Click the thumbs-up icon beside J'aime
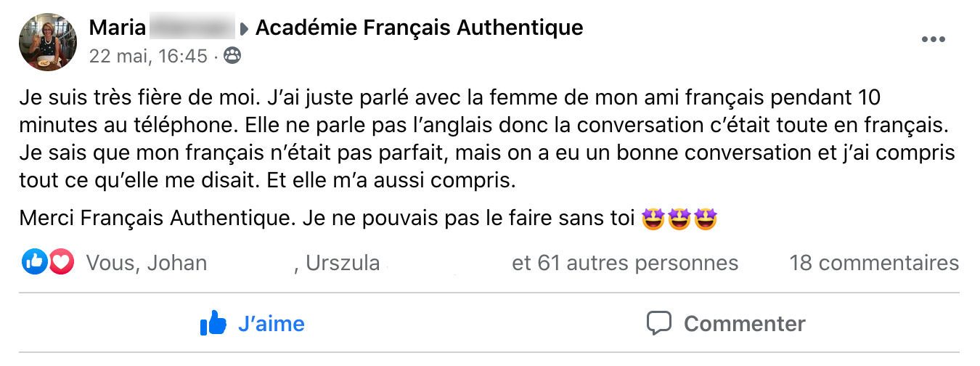Image resolution: width=980 pixels, height=366 pixels. (213, 323)
